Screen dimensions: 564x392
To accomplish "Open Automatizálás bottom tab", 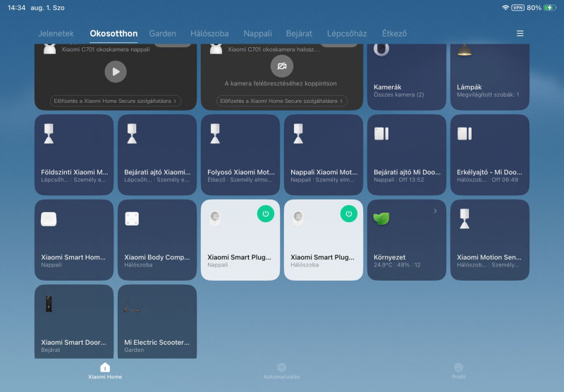I will (x=281, y=371).
